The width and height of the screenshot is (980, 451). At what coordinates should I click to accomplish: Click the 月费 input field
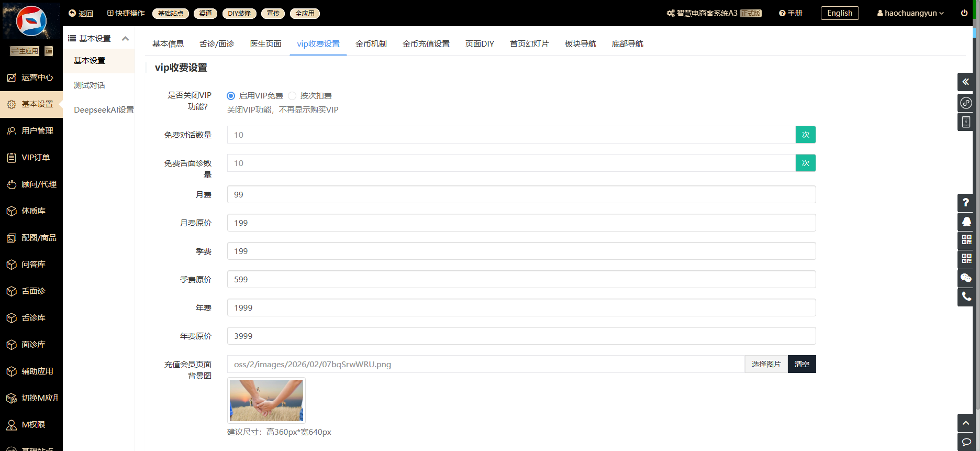click(521, 194)
